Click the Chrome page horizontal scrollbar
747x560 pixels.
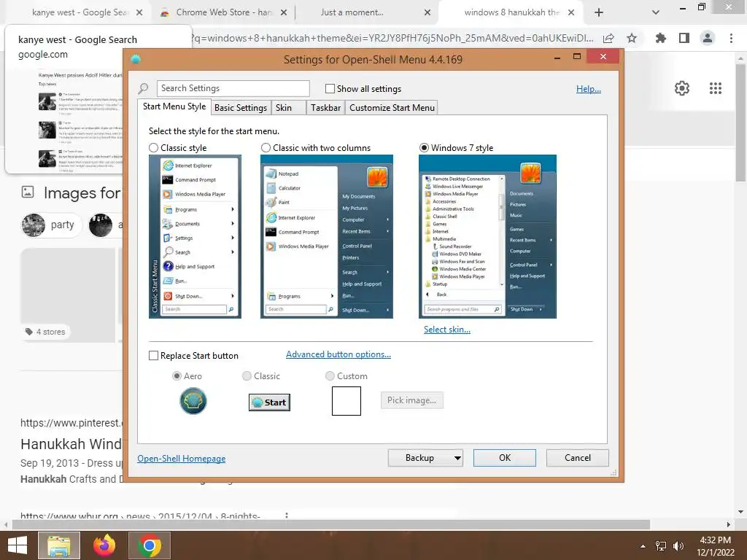coord(330,525)
